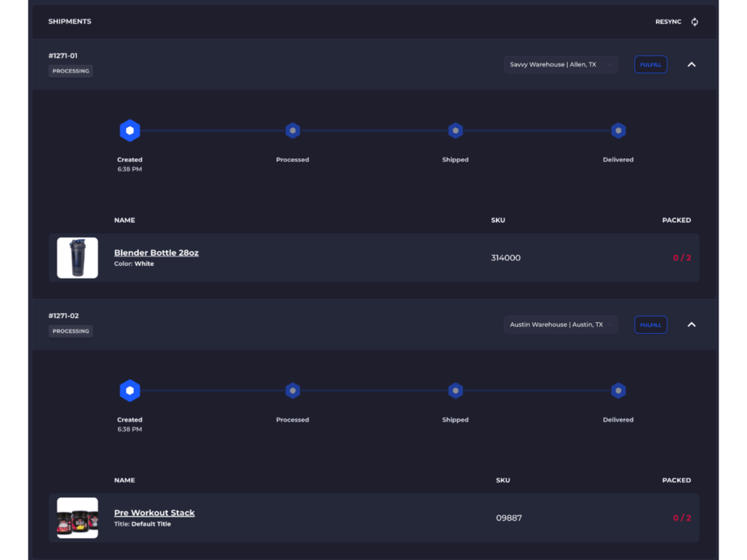The height and width of the screenshot is (560, 747).
Task: Click the PROCESSING badge on shipment #1271-02
Action: click(x=71, y=331)
